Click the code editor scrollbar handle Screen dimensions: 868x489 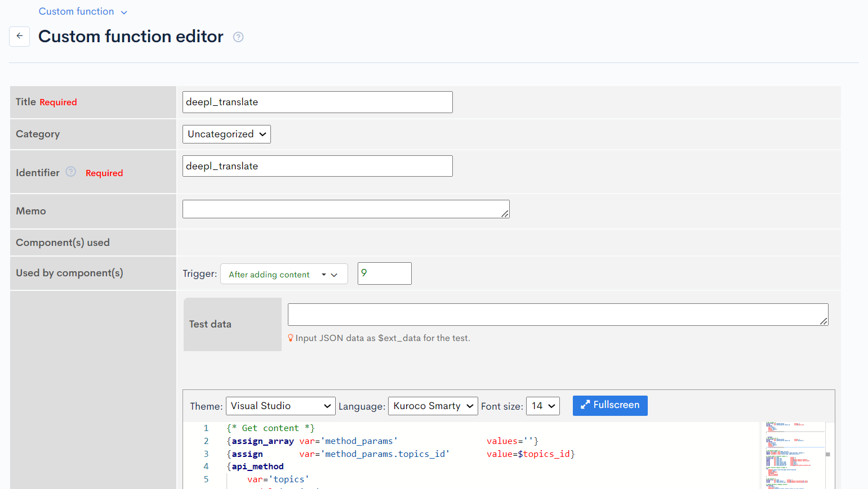point(827,454)
